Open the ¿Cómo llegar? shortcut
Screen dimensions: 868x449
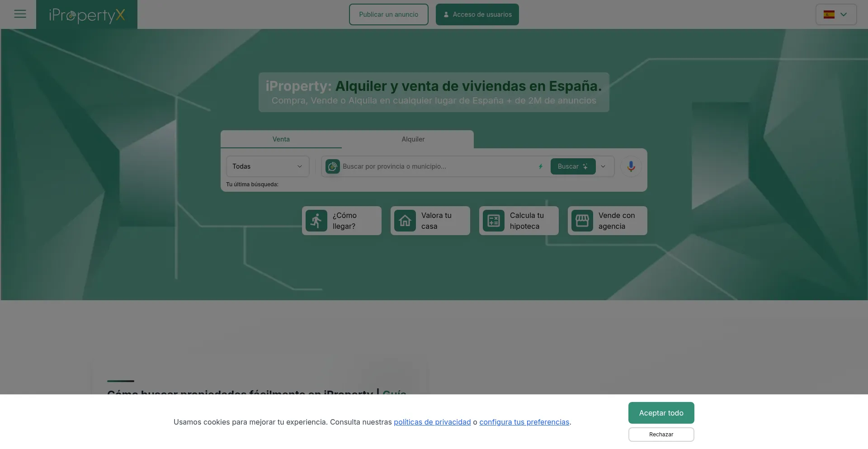[x=342, y=221]
